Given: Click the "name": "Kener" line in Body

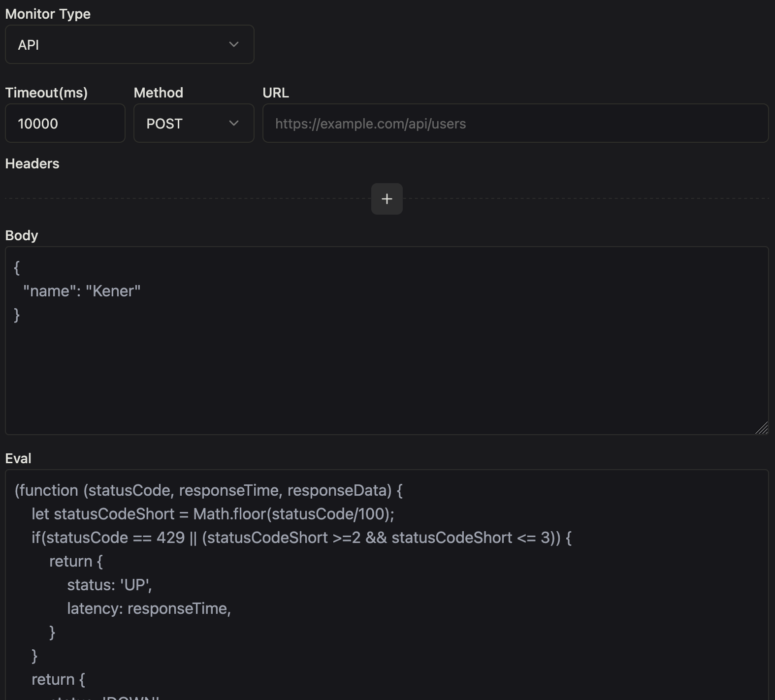Looking at the screenshot, I should click(x=82, y=291).
